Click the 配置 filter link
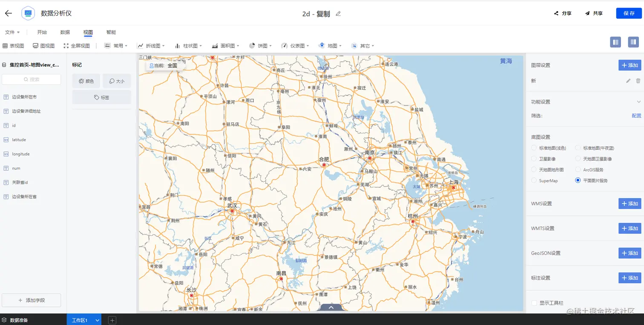 click(x=636, y=116)
